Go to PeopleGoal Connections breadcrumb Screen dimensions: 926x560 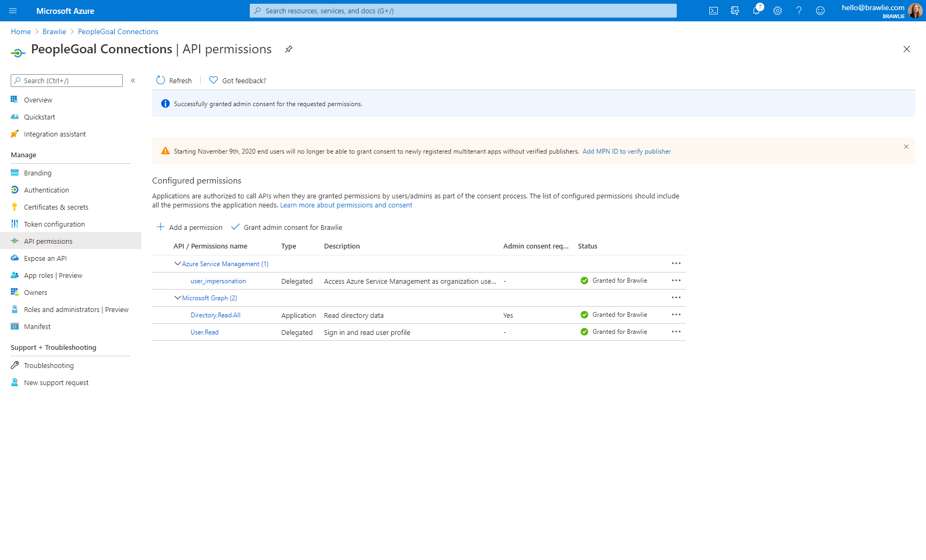tap(118, 32)
